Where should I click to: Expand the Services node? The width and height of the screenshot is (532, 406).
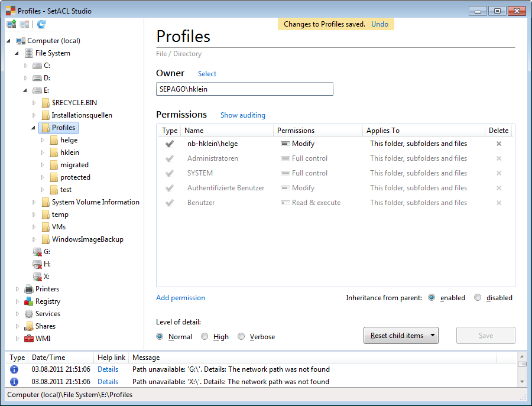[17, 314]
